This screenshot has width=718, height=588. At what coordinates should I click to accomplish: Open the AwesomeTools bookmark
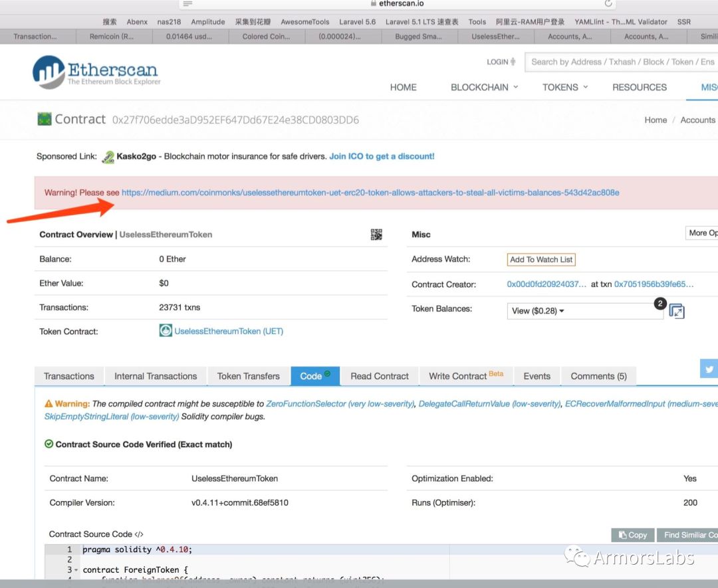tap(305, 22)
